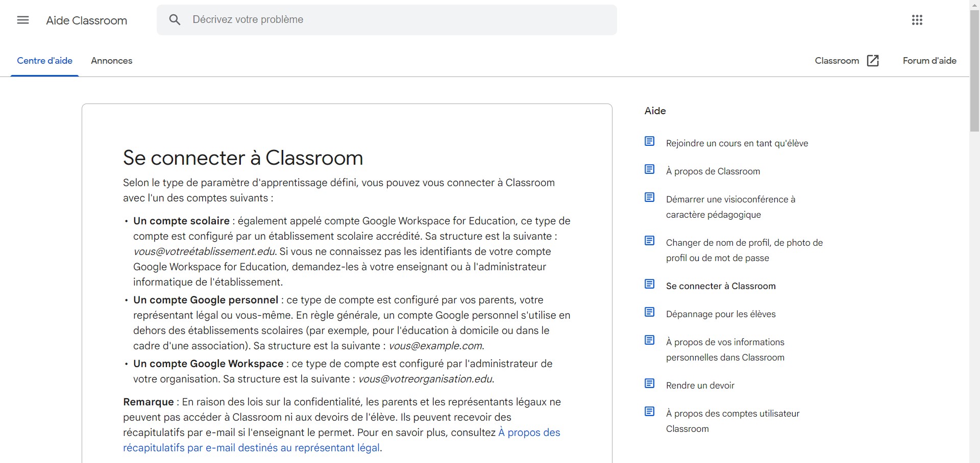980x463 pixels.
Task: Select Se connecter à Classroom sidebar item
Action: point(720,286)
